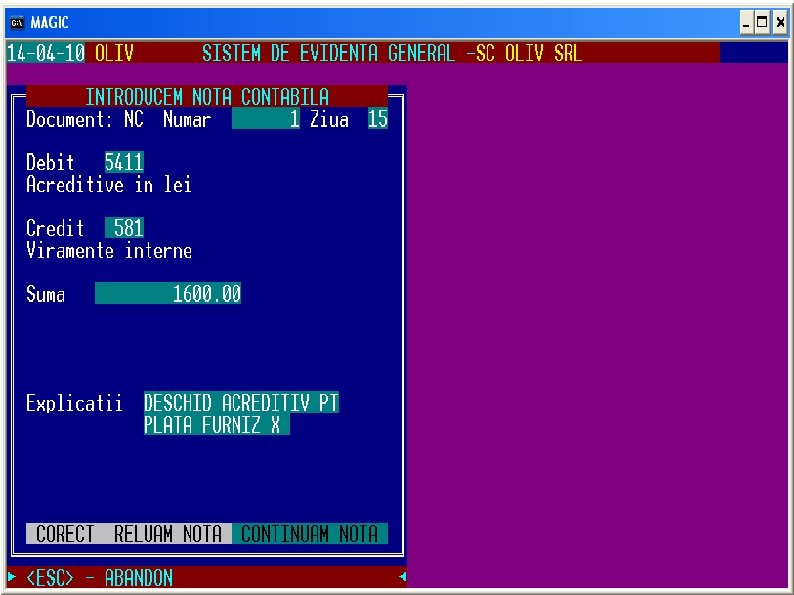Image resolution: width=794 pixels, height=595 pixels.
Task: Click the Numar input field
Action: [266, 119]
